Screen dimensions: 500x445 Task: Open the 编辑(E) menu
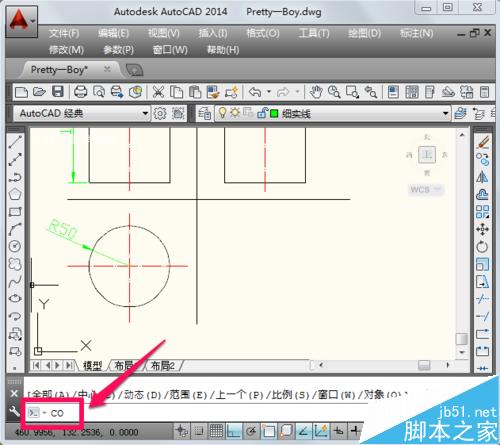pyautogui.click(x=113, y=33)
